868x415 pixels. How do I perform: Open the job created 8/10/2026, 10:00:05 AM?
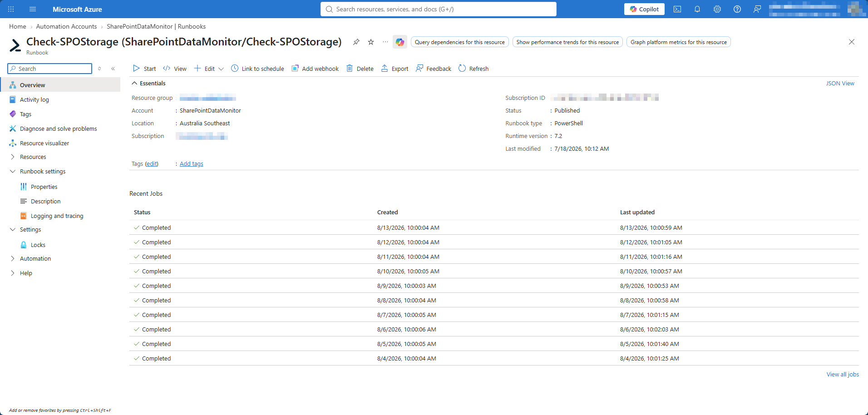coord(494,271)
